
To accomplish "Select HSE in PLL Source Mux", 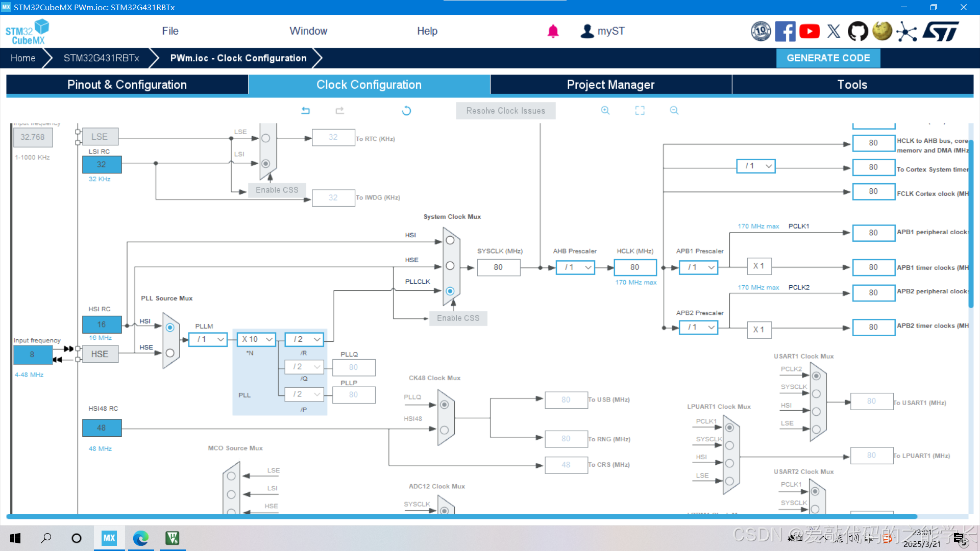I will 170,353.
